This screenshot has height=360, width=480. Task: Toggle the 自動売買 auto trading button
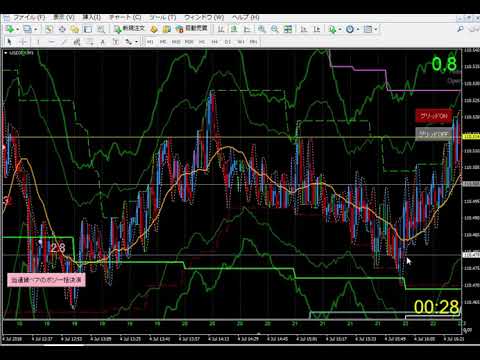(x=192, y=29)
